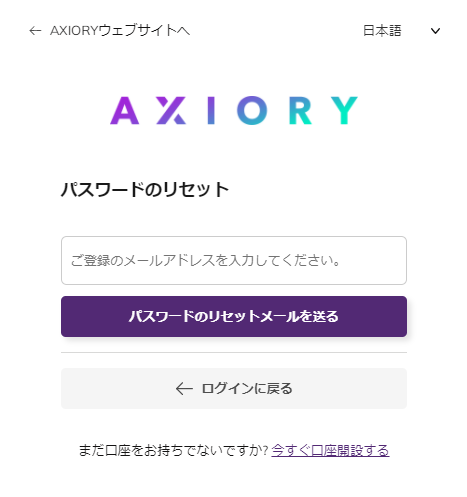Click the X letter of the logo
Screen dimensions: 467x497
pos(171,111)
